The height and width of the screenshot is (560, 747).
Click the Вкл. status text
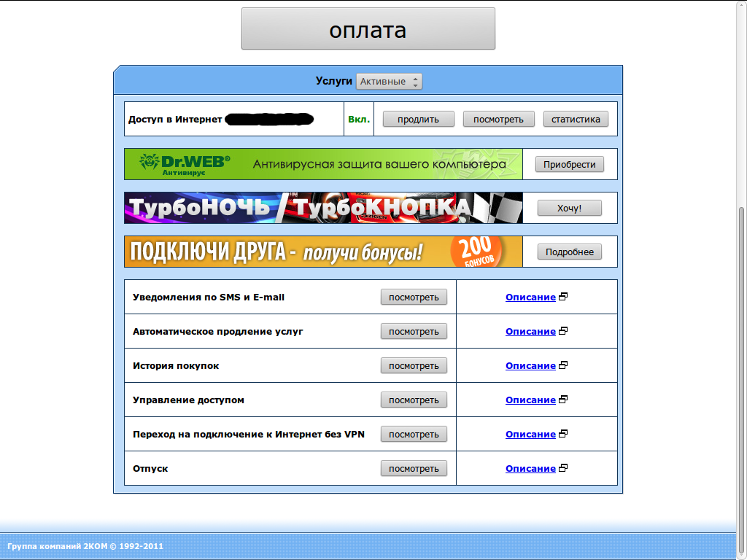pos(359,119)
